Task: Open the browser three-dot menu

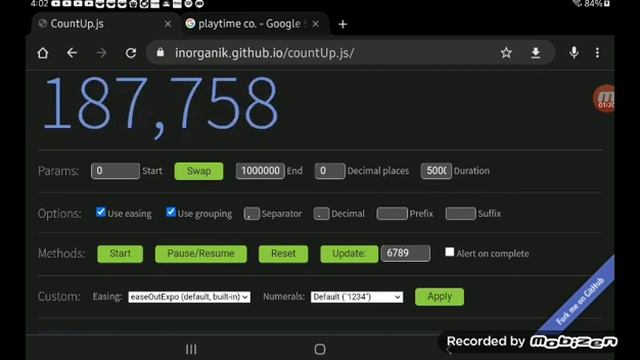Action: tap(597, 53)
